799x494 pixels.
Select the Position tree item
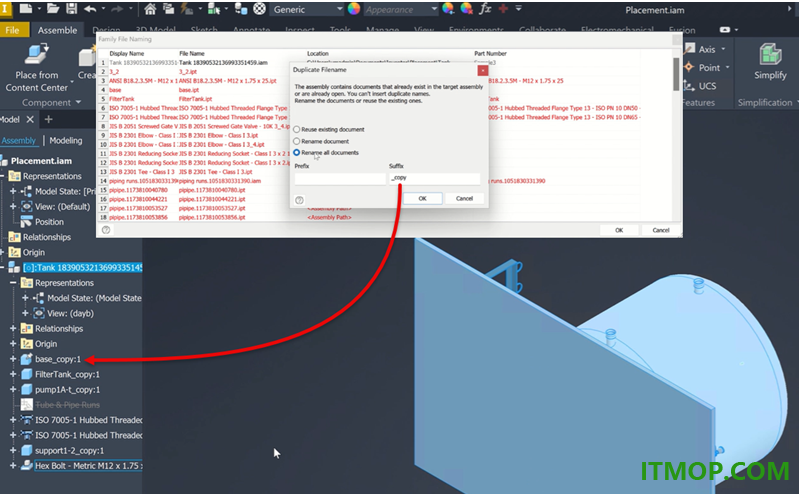point(49,222)
